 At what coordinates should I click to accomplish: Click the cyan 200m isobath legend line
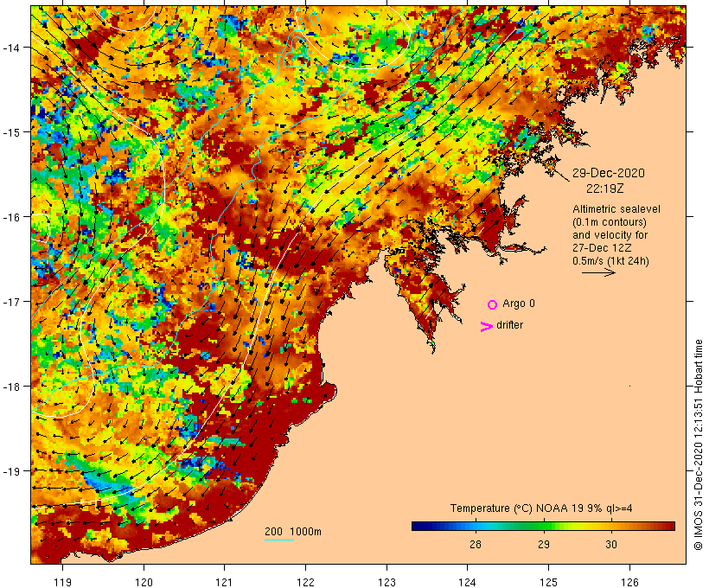coord(279,540)
